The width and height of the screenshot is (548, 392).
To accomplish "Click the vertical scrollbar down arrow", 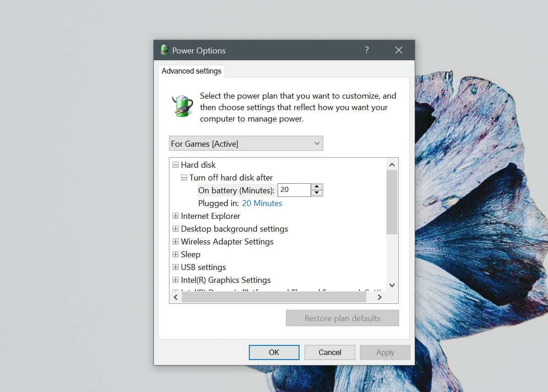I will coord(392,285).
